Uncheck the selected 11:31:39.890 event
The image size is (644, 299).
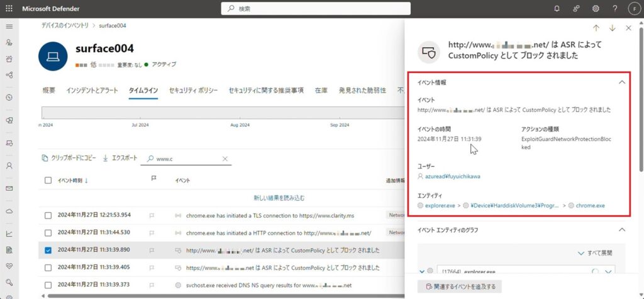pos(48,250)
